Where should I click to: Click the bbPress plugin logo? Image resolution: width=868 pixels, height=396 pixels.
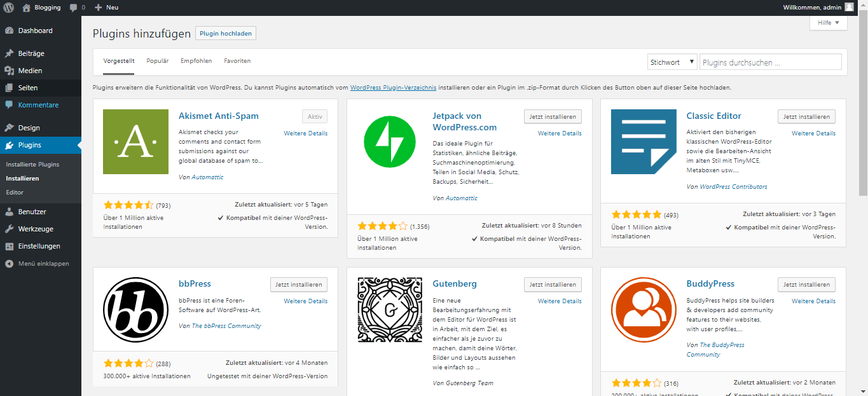click(x=135, y=310)
